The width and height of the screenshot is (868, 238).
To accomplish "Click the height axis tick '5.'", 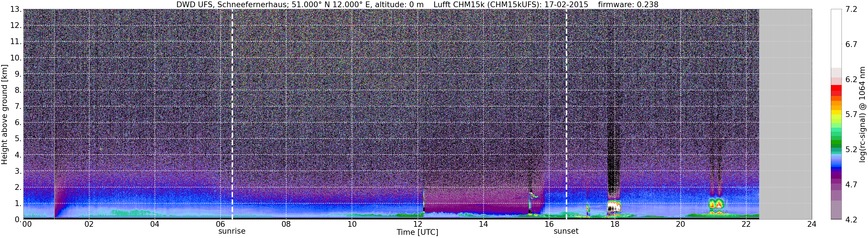I will (18, 139).
